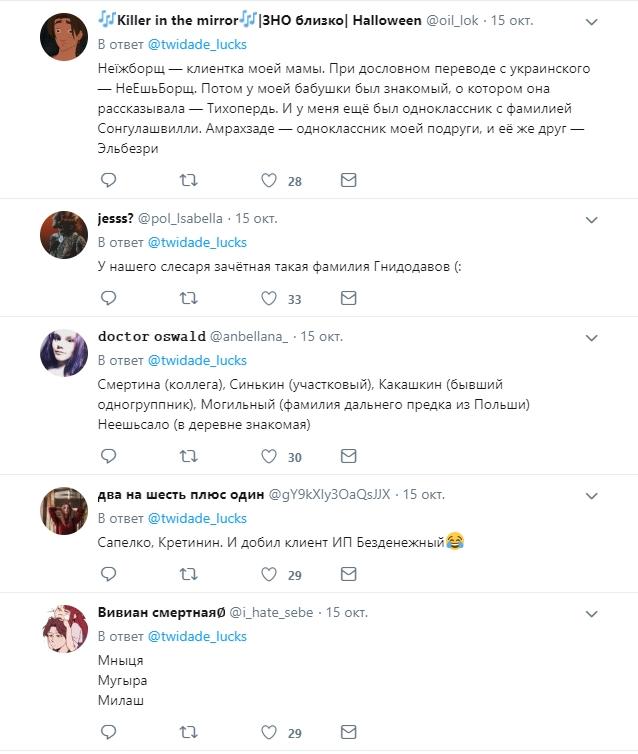638x754 pixels.
Task: Like the Вивиан смертная tweet
Action: (x=268, y=733)
